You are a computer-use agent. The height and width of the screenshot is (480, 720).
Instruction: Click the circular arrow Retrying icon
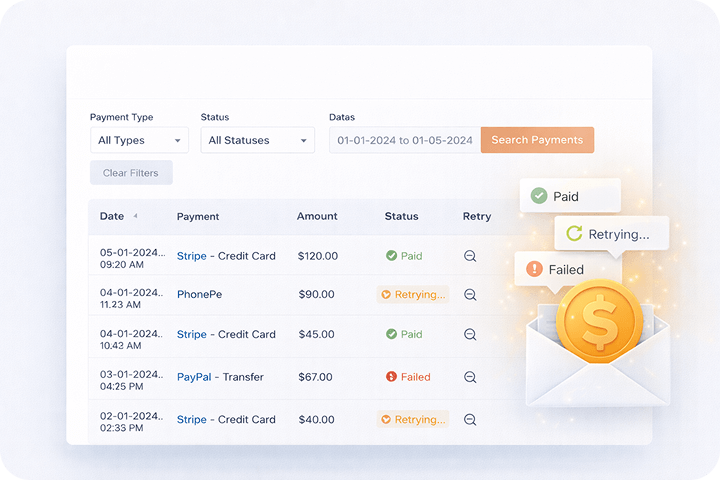pyautogui.click(x=574, y=234)
